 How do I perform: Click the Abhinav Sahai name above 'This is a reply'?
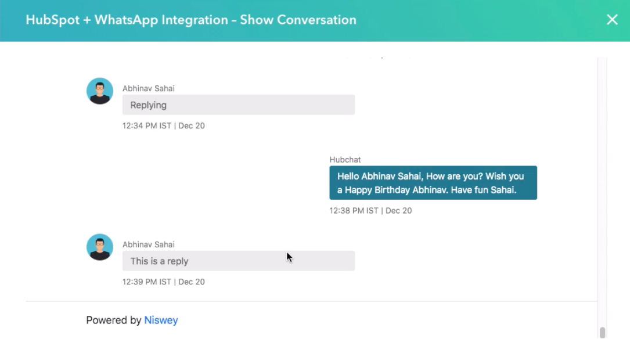148,244
